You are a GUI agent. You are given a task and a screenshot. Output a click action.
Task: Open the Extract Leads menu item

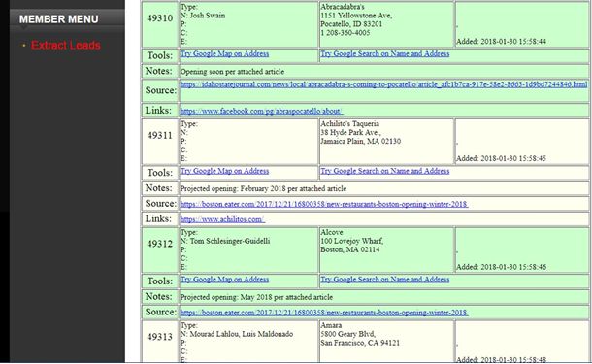click(x=66, y=45)
